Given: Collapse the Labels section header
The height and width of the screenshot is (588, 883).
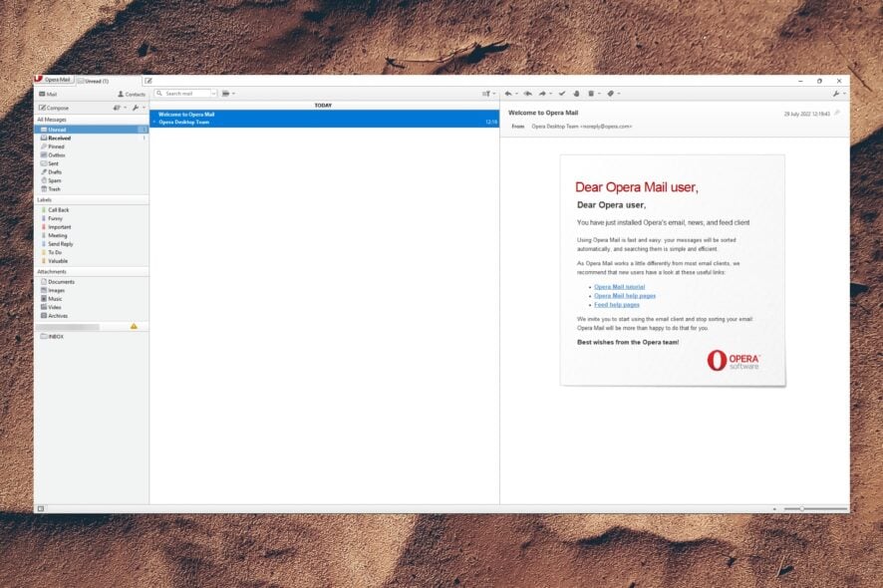Looking at the screenshot, I should point(92,200).
